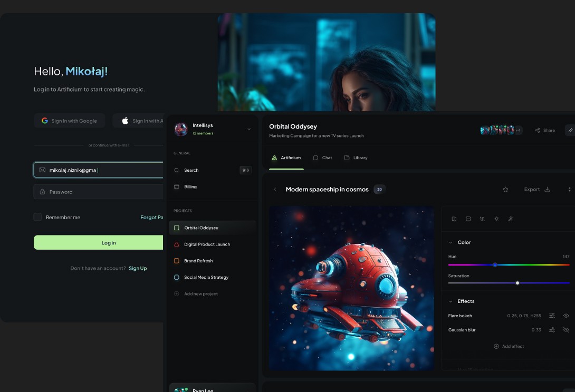Image resolution: width=575 pixels, height=392 pixels.
Task: Click the card icon beside Billing
Action: 176,187
